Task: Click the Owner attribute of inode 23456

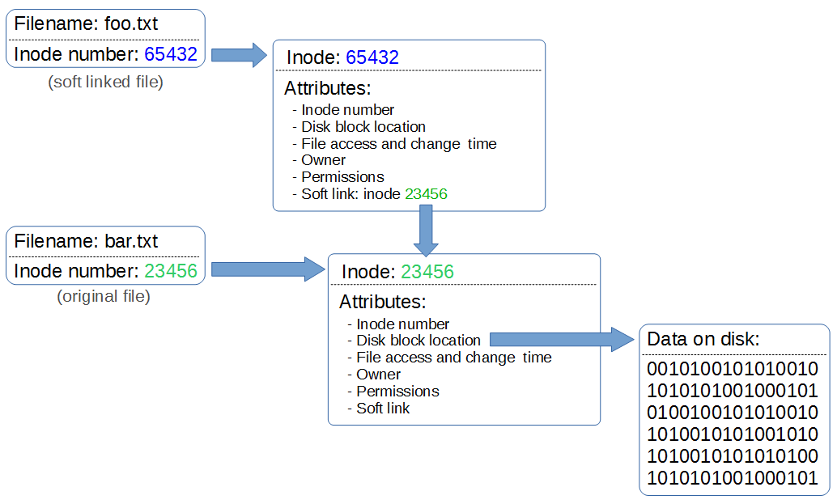Action: (x=378, y=374)
